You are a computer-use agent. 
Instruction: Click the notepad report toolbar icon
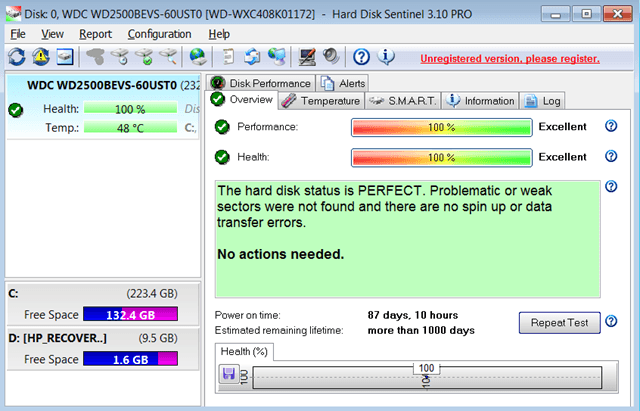[228, 57]
